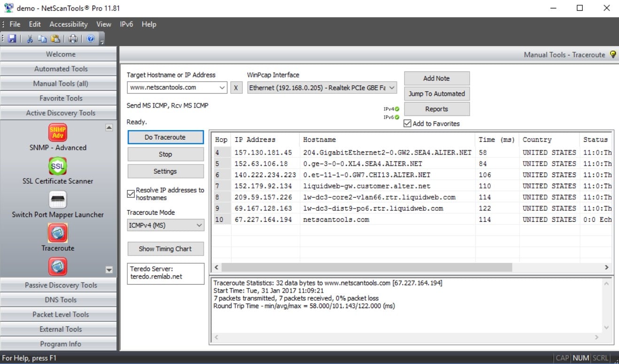Viewport: 619px width, 364px height.
Task: Select the Traceroute tool icon
Action: tap(58, 233)
